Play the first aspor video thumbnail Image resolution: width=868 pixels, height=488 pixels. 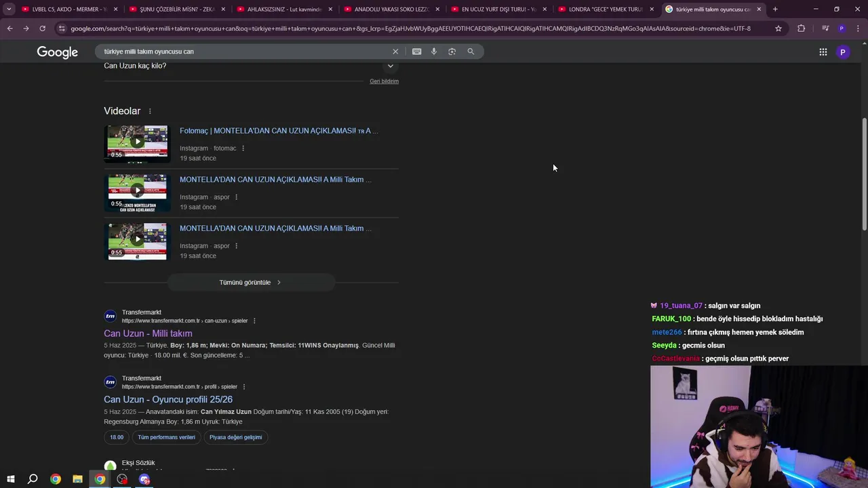tap(137, 192)
